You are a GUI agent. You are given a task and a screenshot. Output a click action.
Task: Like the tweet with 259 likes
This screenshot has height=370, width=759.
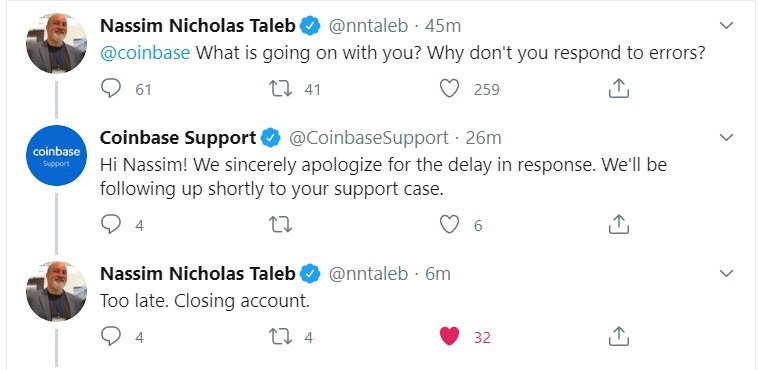tap(449, 89)
